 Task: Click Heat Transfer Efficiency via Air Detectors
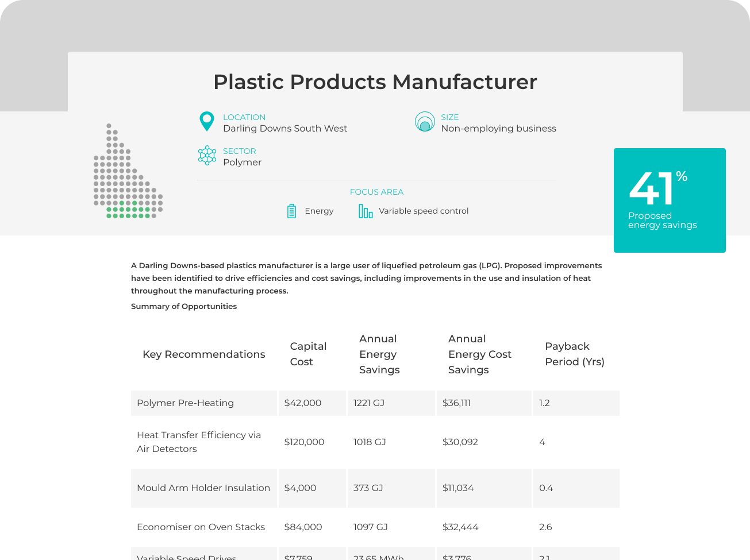click(199, 442)
